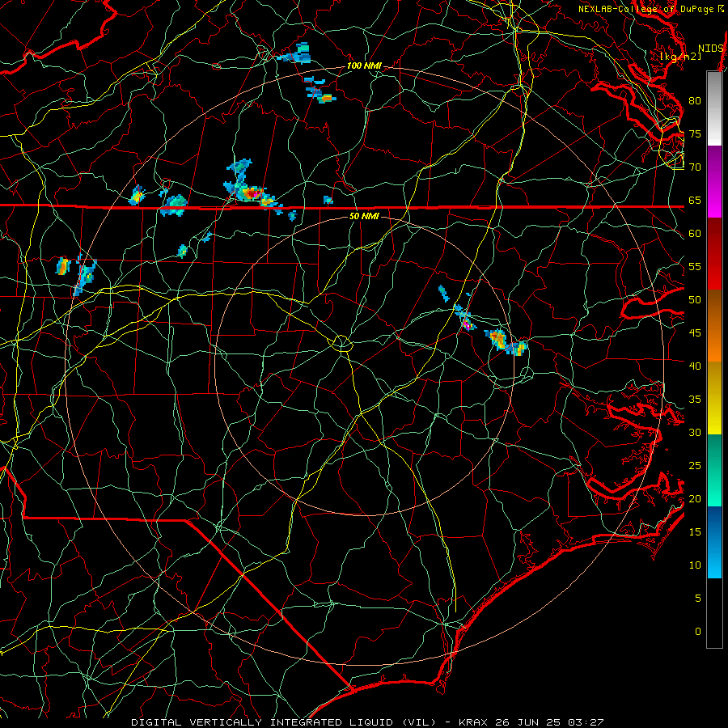Image resolution: width=728 pixels, height=728 pixels.
Task: Pick the gray-white segment of the color bar
Action: (714, 108)
